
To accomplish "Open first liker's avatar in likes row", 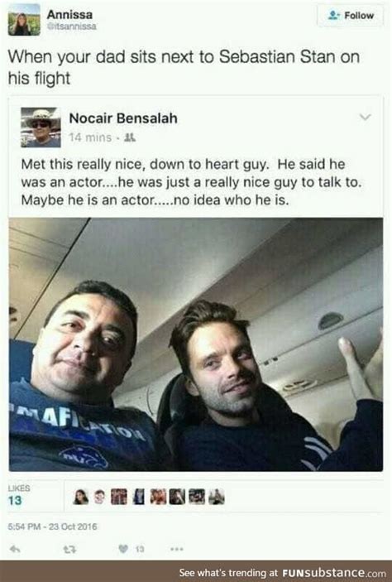I will click(x=80, y=497).
